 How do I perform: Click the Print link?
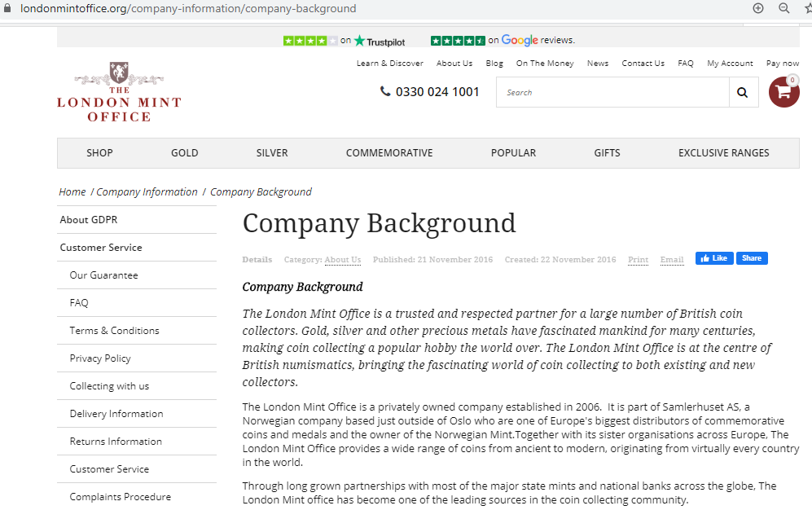click(638, 260)
